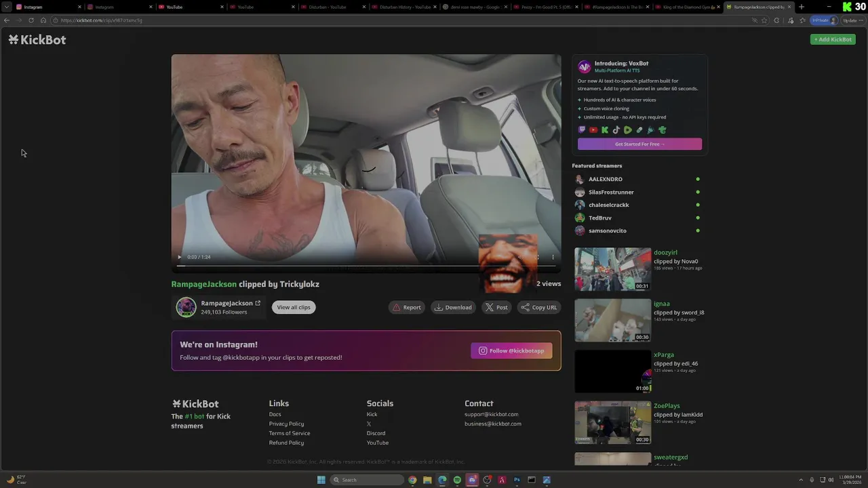Image resolution: width=868 pixels, height=488 pixels.
Task: Open Spotify from the taskbar
Action: (x=457, y=480)
